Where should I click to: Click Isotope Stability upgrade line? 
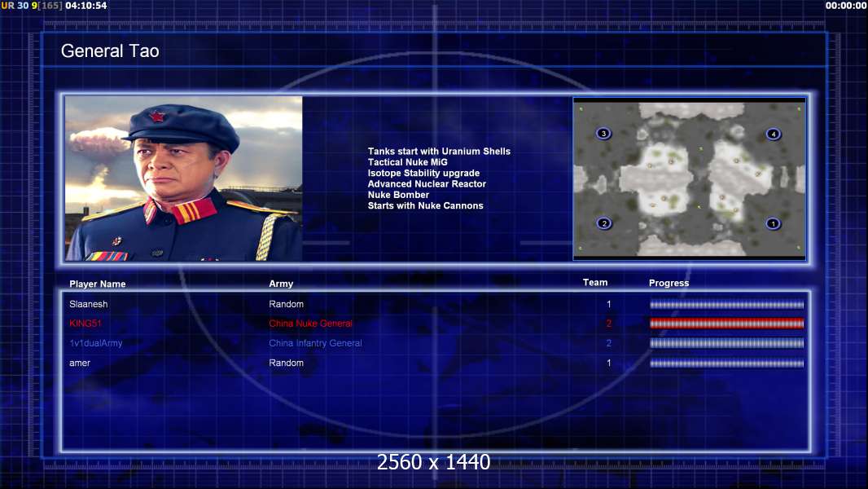click(x=423, y=173)
